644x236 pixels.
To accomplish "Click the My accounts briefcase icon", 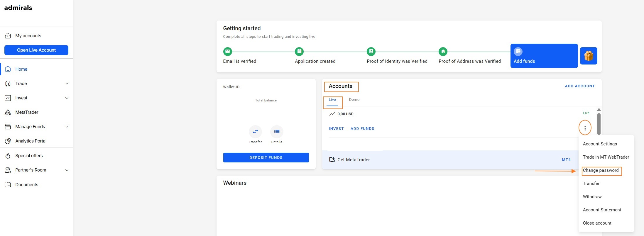I will click(8, 36).
